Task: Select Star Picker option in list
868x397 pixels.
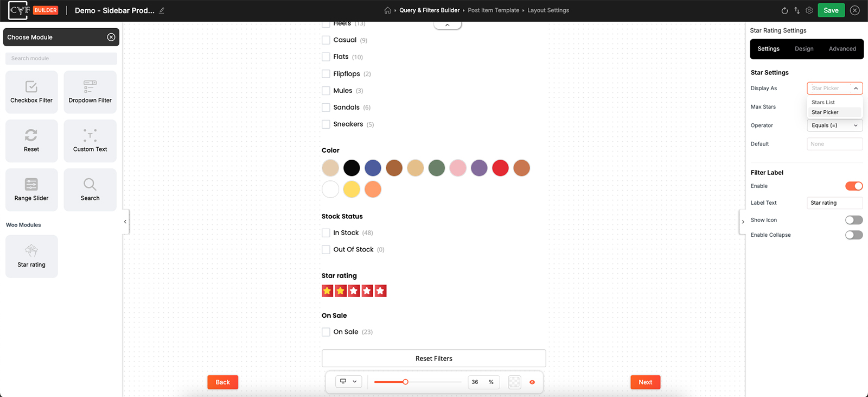Action: pos(835,112)
